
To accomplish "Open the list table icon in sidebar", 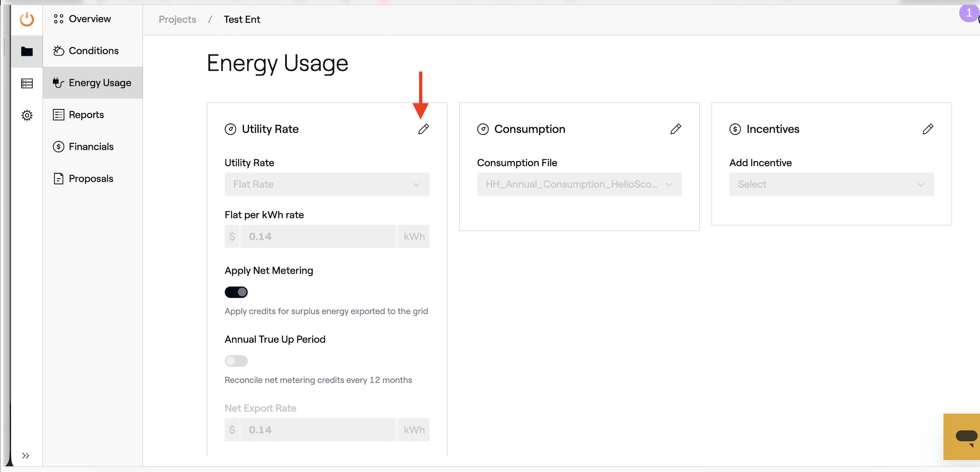I will pos(27,83).
